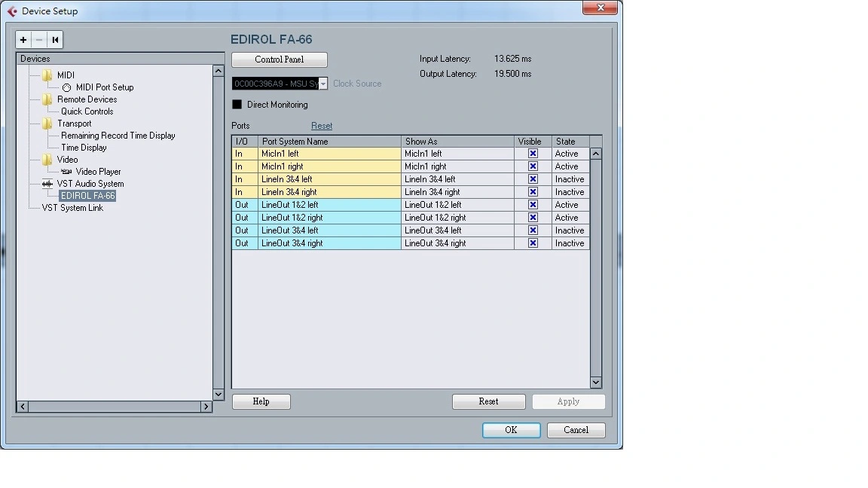Screen dimensions: 868x488
Task: Toggle visibility for LineIn 3&4 right port
Action: pyautogui.click(x=533, y=192)
